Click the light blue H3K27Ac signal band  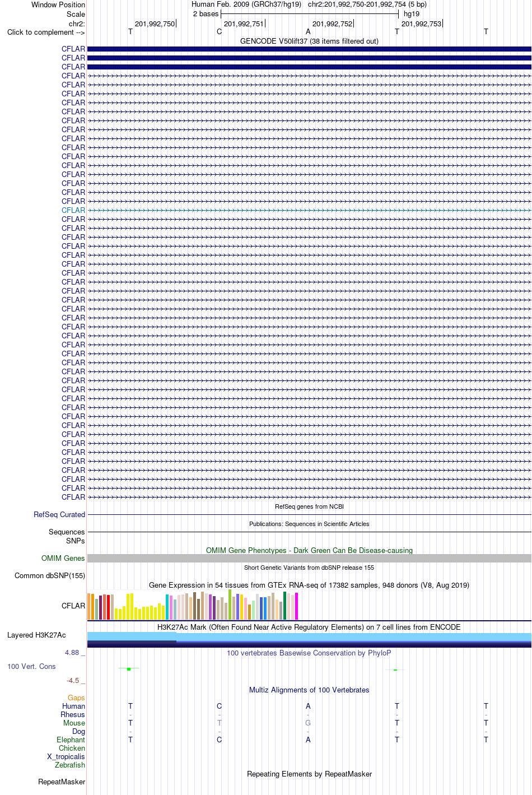pos(309,636)
